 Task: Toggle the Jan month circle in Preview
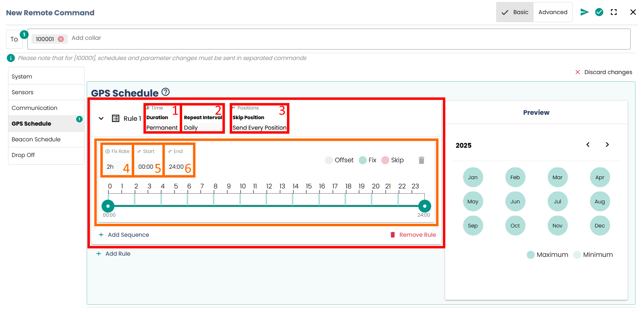click(x=473, y=177)
